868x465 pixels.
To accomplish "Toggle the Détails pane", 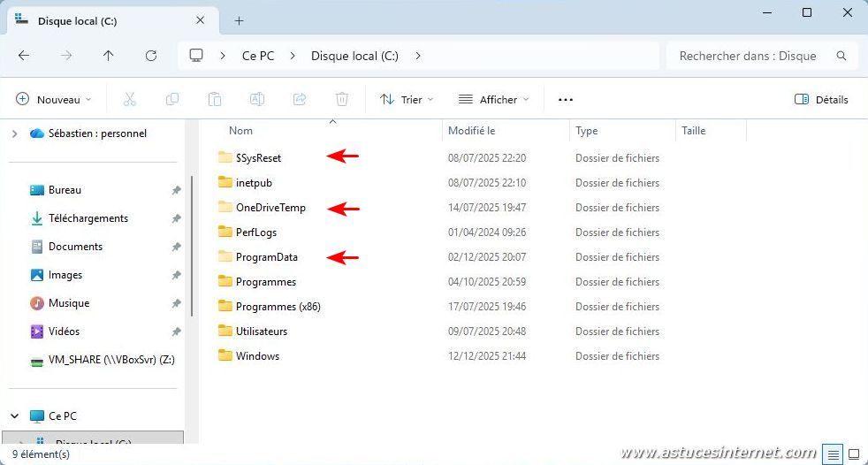I will 821,100.
